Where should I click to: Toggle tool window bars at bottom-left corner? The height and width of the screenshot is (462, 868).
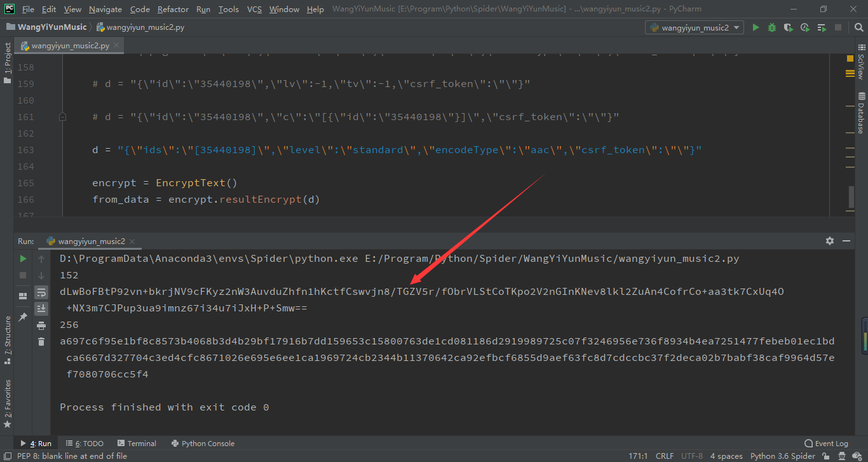point(8,456)
